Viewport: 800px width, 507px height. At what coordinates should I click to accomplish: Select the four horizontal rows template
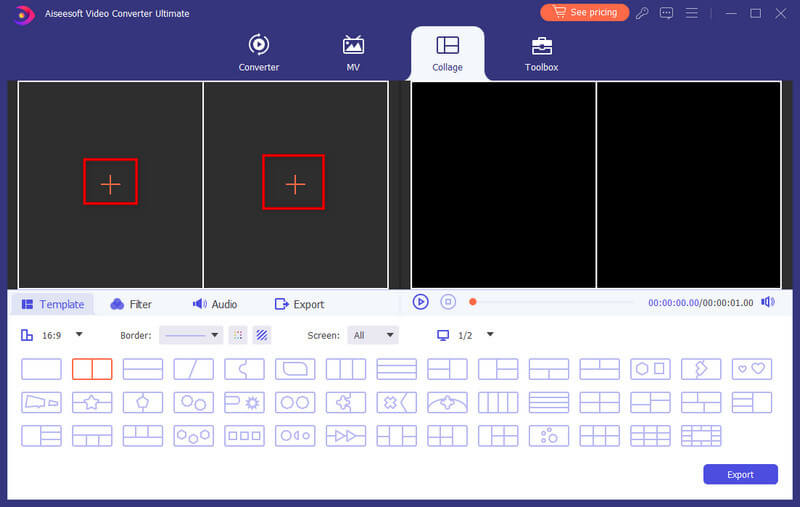(549, 402)
